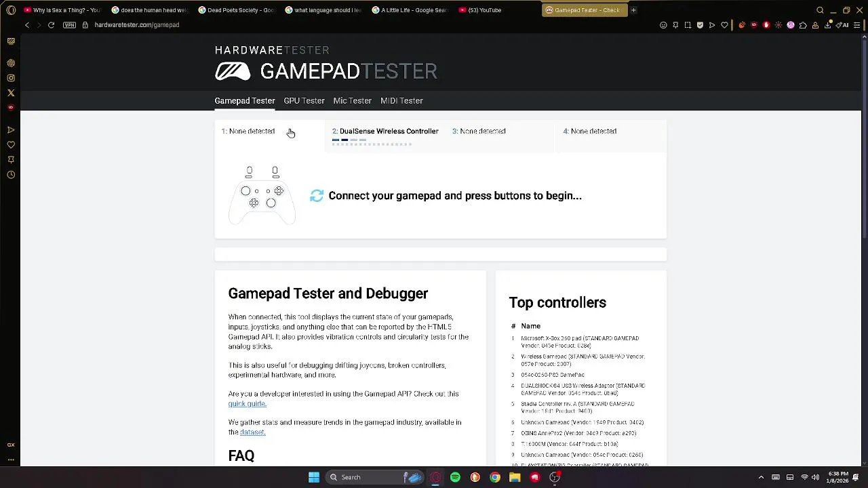Viewport: 868px width, 488px height.
Task: Click the gamepad outline illustration
Action: coord(262,195)
